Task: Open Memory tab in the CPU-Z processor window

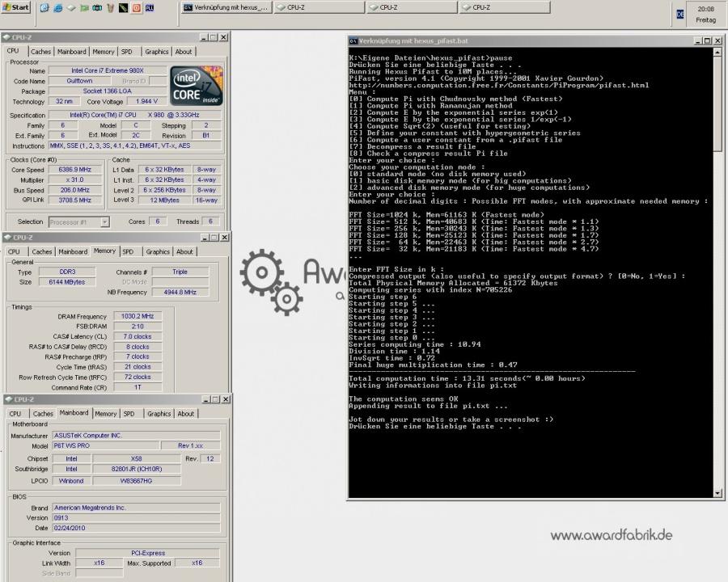Action: 103,52
